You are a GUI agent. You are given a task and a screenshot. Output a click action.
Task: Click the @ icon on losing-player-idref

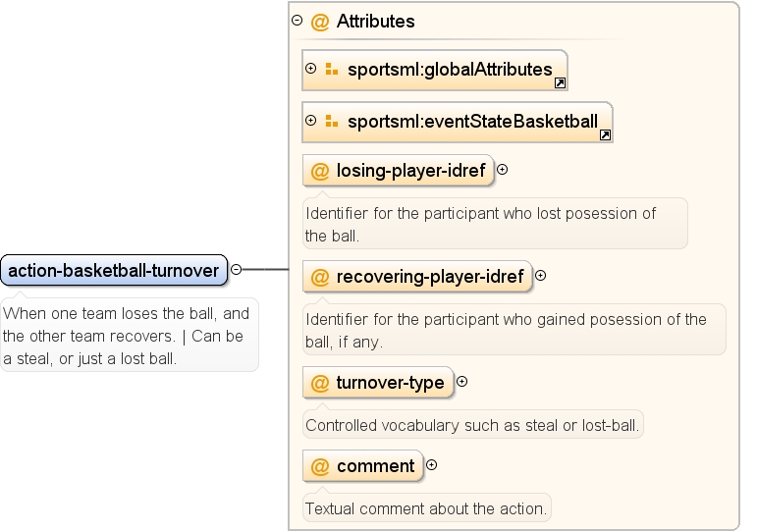point(320,171)
